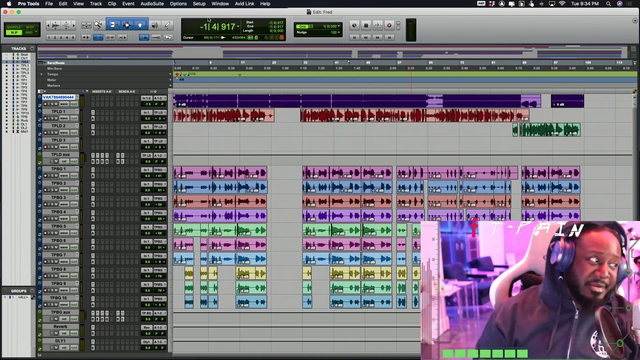
Task: Recall zoom preset 3
Action: (61, 37)
